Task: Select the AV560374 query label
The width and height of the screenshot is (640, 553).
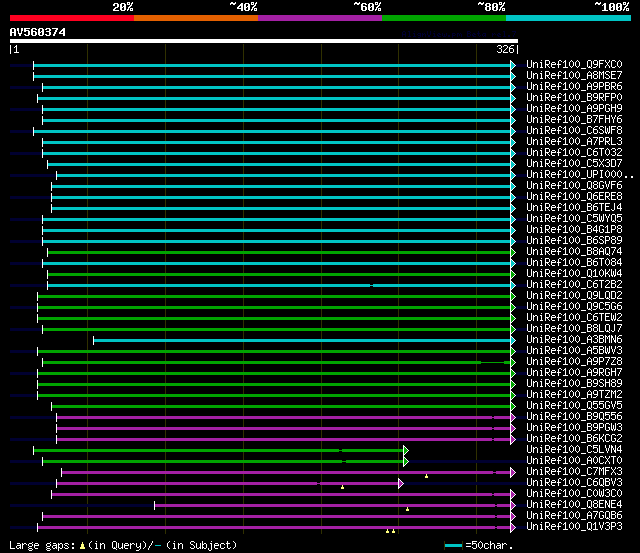Action: point(38,32)
